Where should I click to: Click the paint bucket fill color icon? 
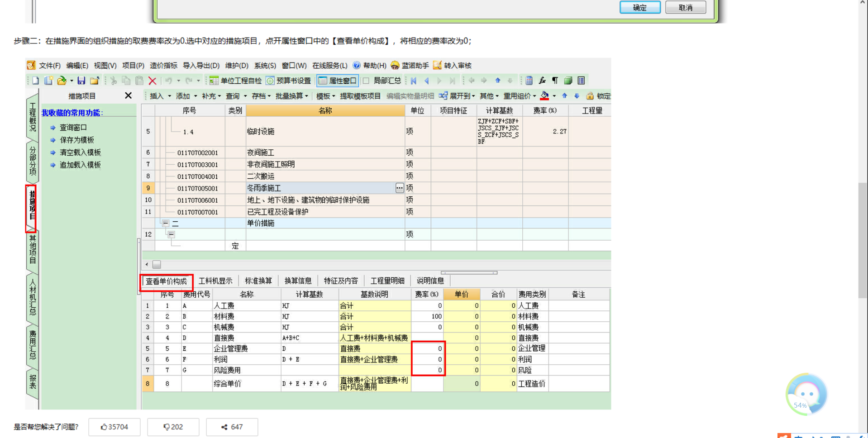(x=544, y=96)
